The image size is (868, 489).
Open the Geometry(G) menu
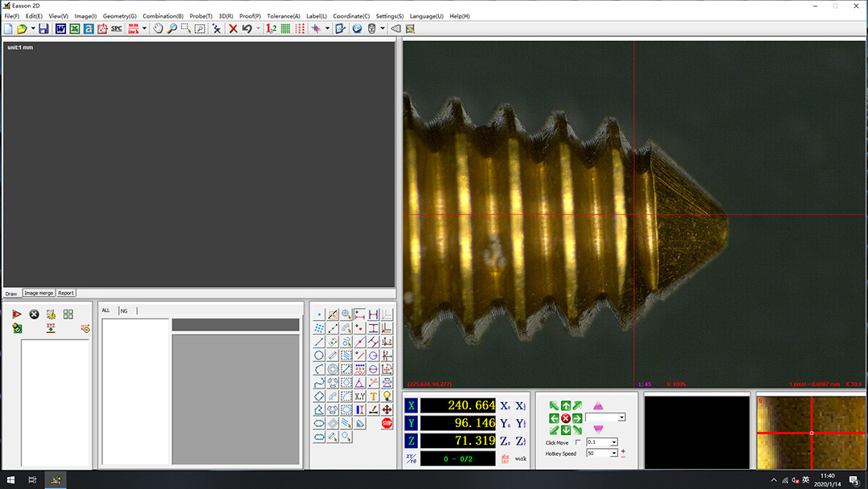point(119,16)
